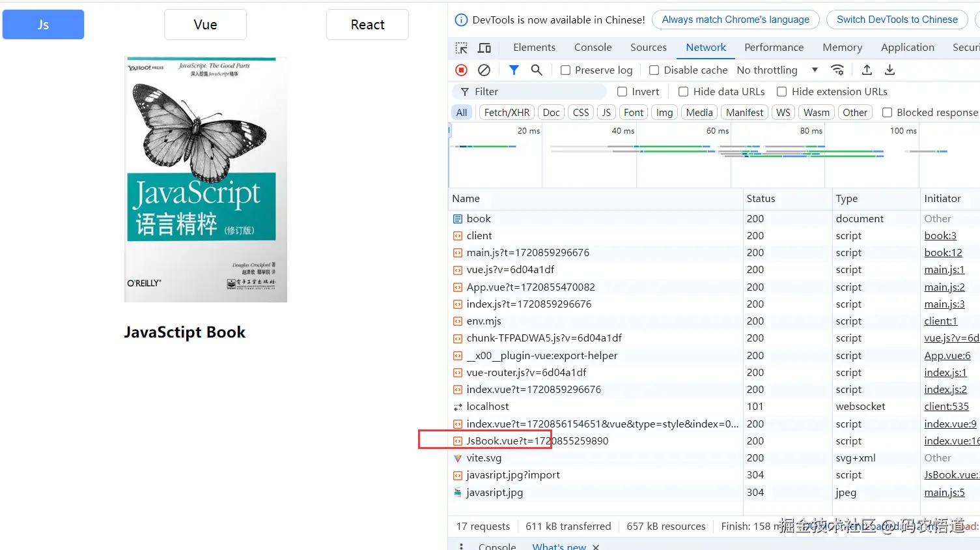Sort requests by the Type column header
Viewport: 980px width, 550px height.
coord(876,199)
